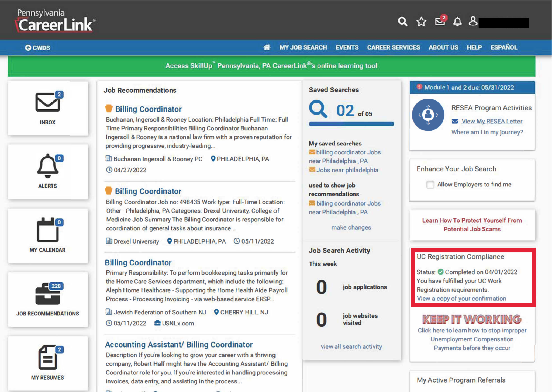Switch the site language to ESPAÑOL
Screen dimensions: 552x392
click(504, 47)
